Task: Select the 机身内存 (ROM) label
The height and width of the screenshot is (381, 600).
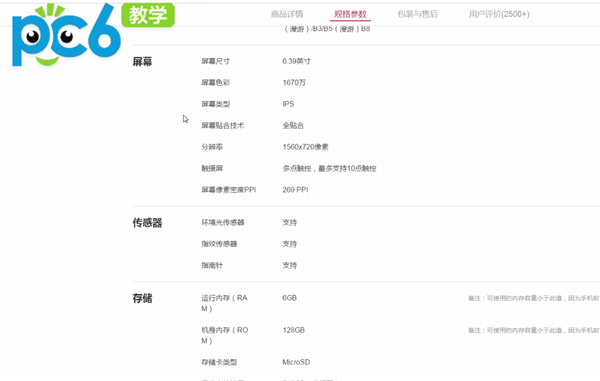Action: (225, 335)
